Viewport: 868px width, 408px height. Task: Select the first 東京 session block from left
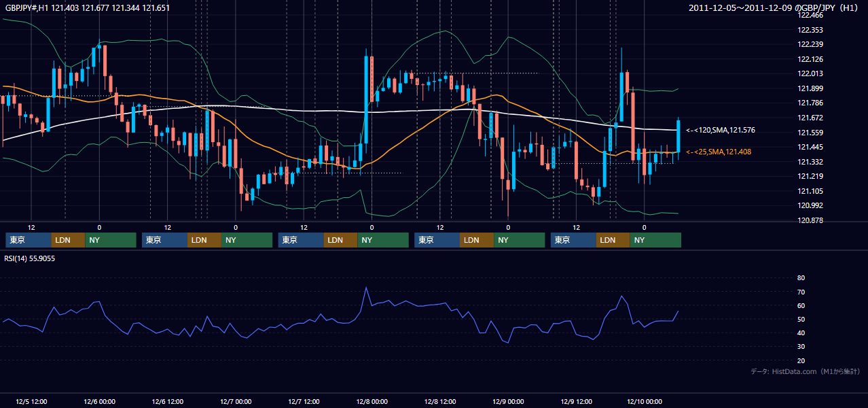pos(28,240)
